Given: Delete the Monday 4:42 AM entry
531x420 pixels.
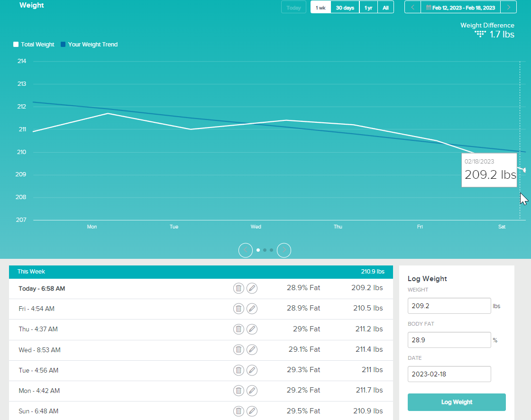Looking at the screenshot, I should pyautogui.click(x=238, y=391).
